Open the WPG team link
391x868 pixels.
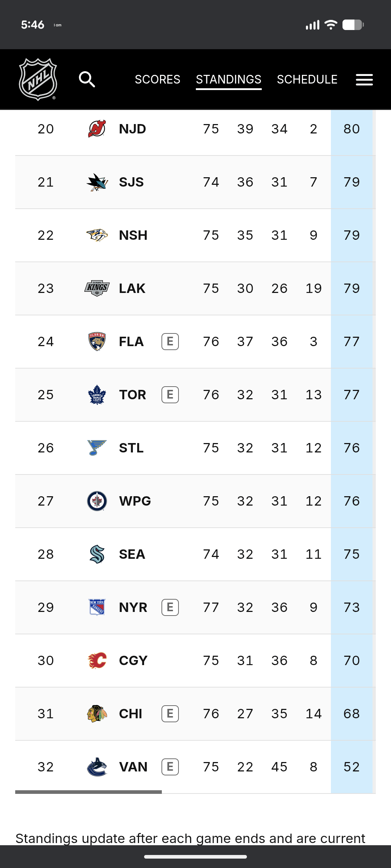coord(135,501)
